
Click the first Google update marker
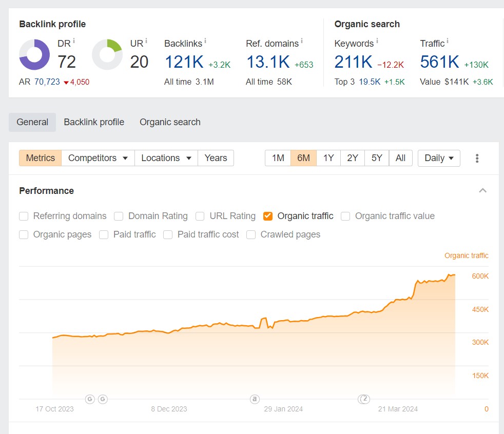tap(90, 399)
